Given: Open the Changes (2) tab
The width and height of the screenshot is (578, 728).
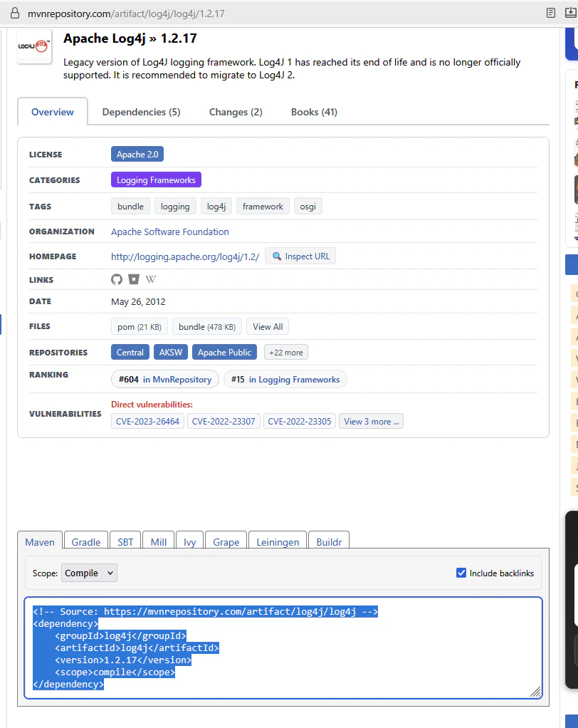Looking at the screenshot, I should click(x=236, y=112).
